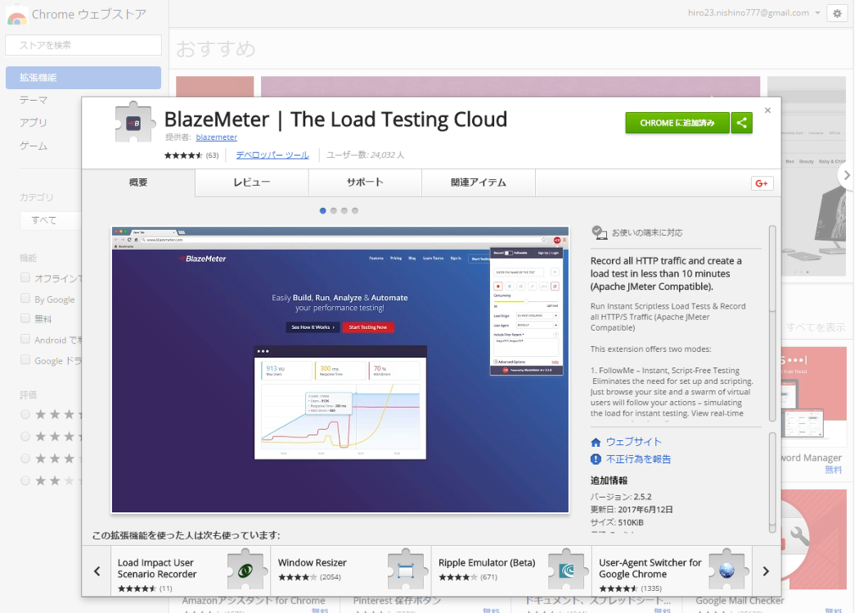Toggle the Android checkbox filter
This screenshot has width=868, height=613.
click(25, 339)
